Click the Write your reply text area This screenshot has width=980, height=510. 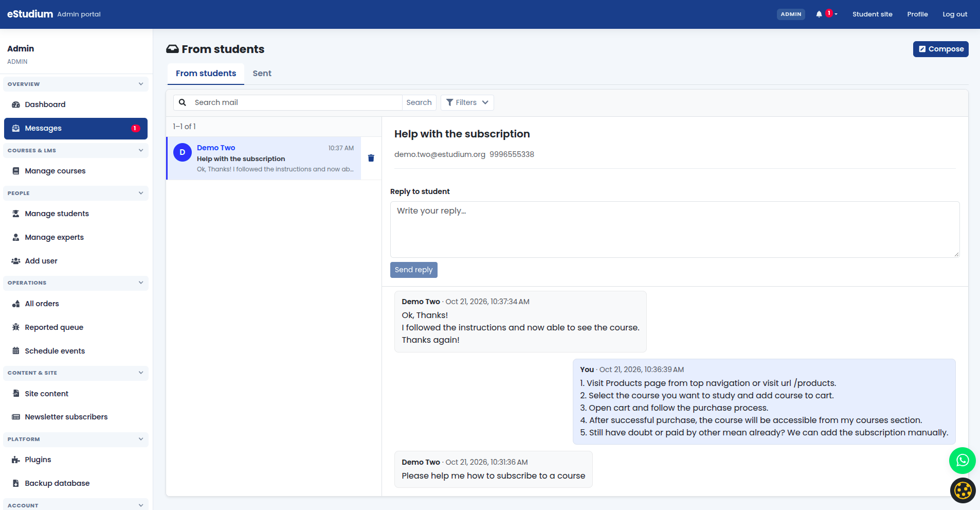[675, 230]
